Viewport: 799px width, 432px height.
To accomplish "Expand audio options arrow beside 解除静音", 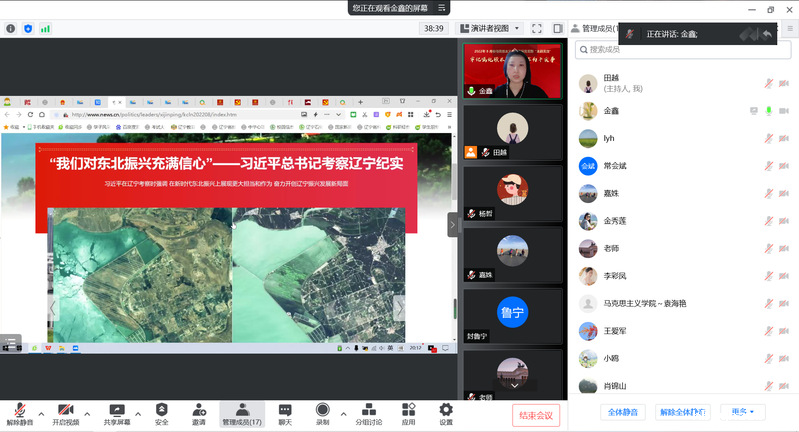I will pos(41,412).
